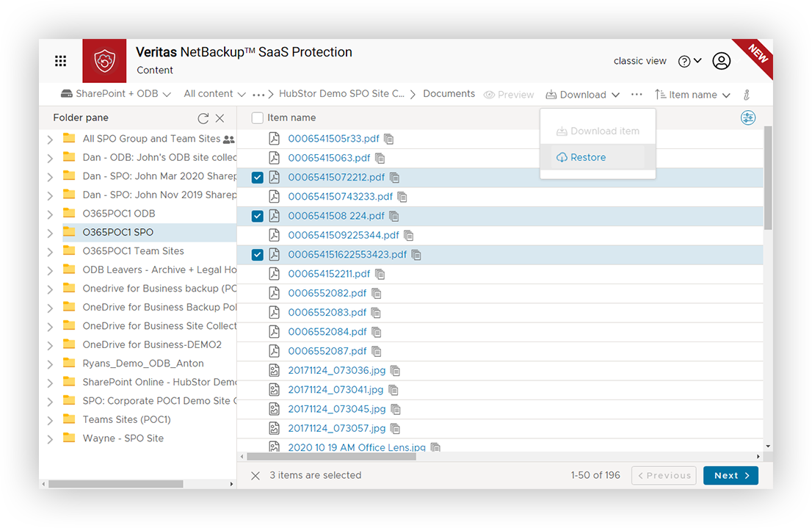
Task: Go to the HubStor Demo SPO Site breadcrumb
Action: [x=342, y=94]
